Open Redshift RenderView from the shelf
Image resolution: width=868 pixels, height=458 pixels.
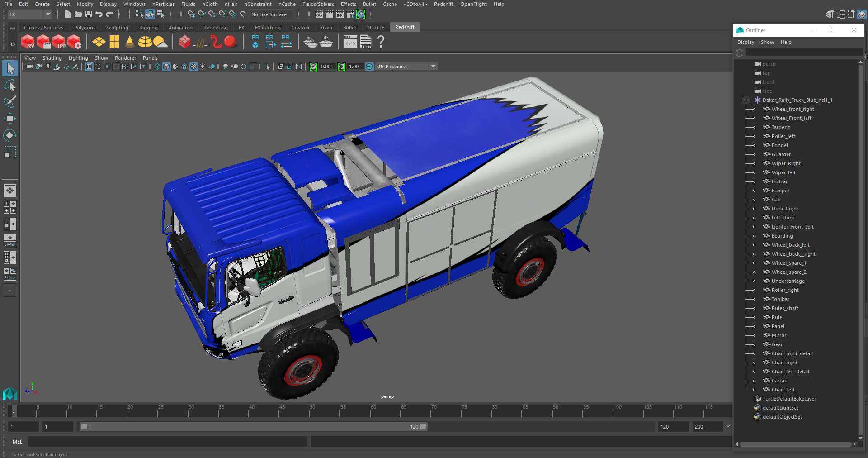[x=28, y=42]
